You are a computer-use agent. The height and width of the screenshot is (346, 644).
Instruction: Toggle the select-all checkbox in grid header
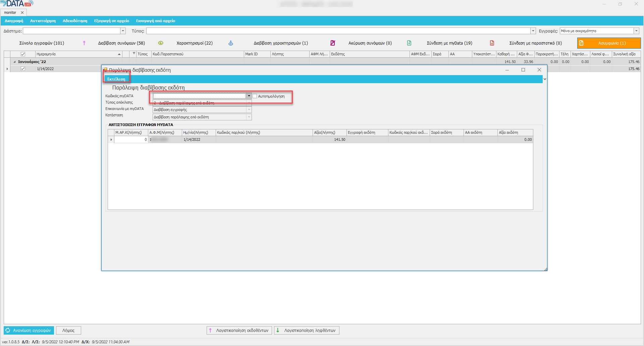(23, 54)
